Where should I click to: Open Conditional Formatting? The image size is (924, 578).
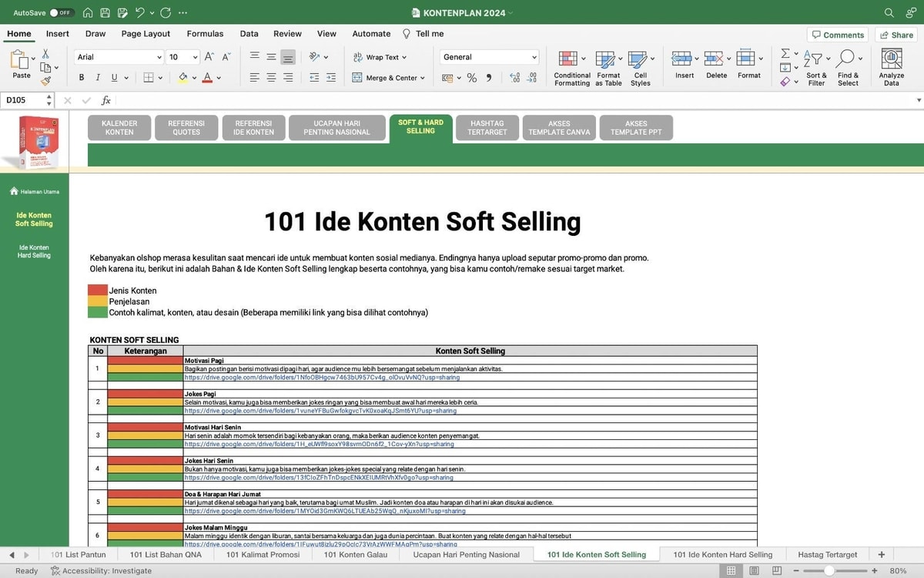571,68
